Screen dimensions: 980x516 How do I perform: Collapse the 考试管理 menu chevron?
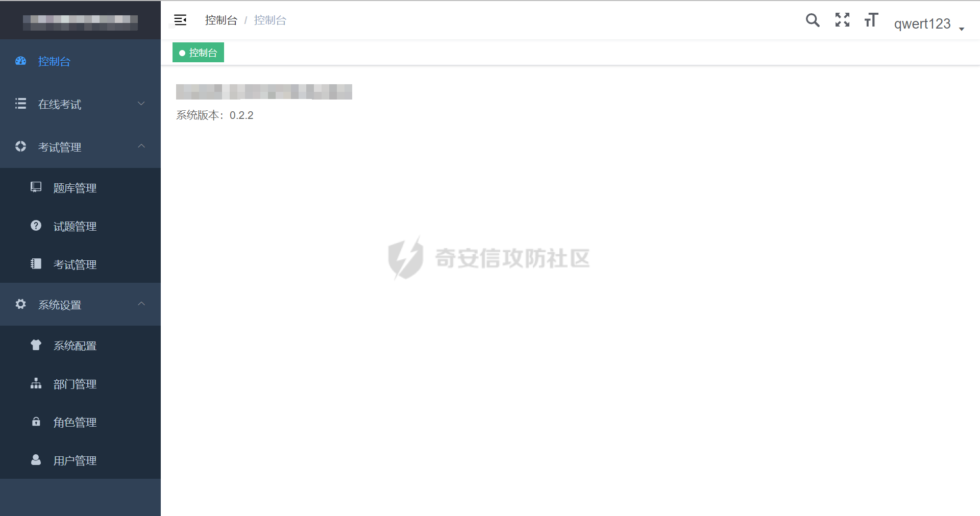(141, 146)
